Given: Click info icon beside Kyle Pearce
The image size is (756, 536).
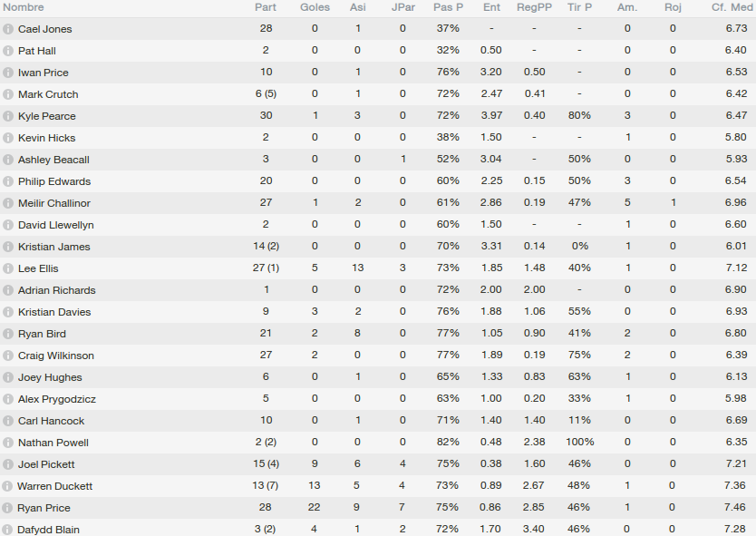Looking at the screenshot, I should [x=8, y=116].
